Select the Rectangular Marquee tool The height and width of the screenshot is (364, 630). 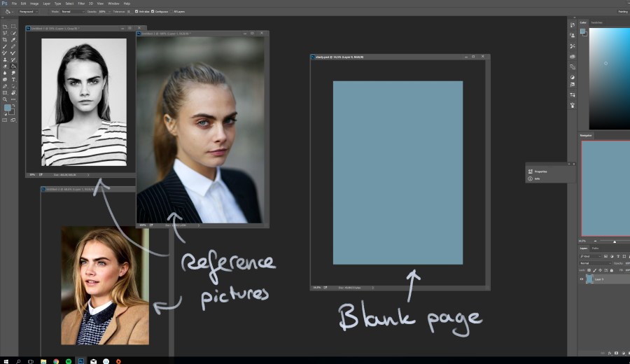tap(13, 27)
